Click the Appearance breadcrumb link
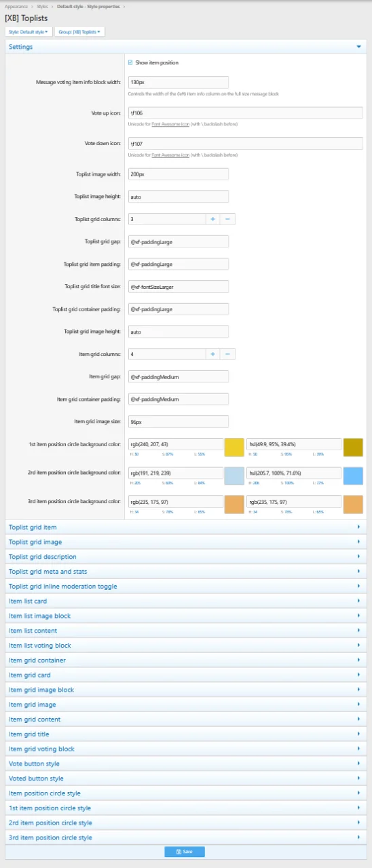This screenshot has height=868, width=372. [x=16, y=6]
